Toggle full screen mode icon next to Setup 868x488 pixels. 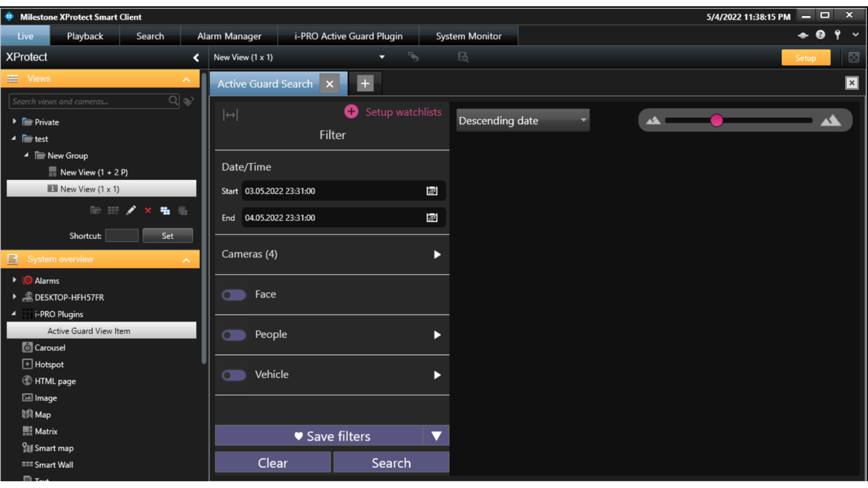coord(854,57)
